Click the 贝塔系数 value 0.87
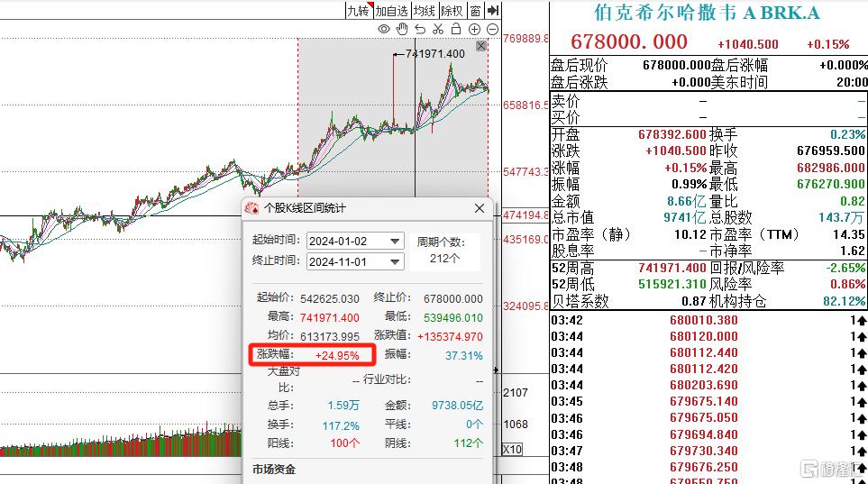Screen dimensions: 868x484 [x=694, y=301]
